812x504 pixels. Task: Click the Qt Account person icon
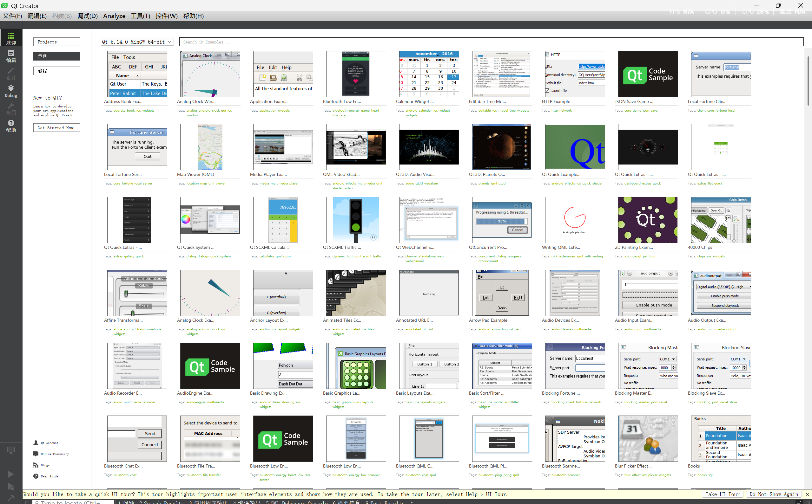pos(36,443)
